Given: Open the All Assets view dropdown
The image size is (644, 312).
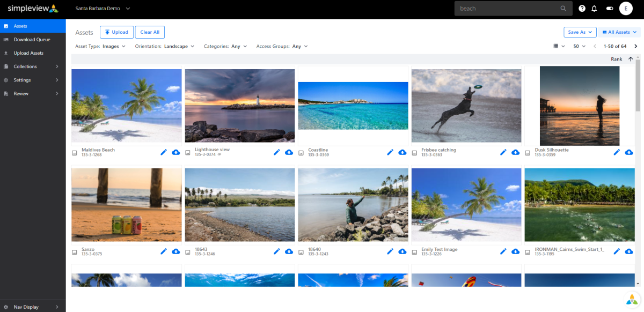Looking at the screenshot, I should click(619, 32).
